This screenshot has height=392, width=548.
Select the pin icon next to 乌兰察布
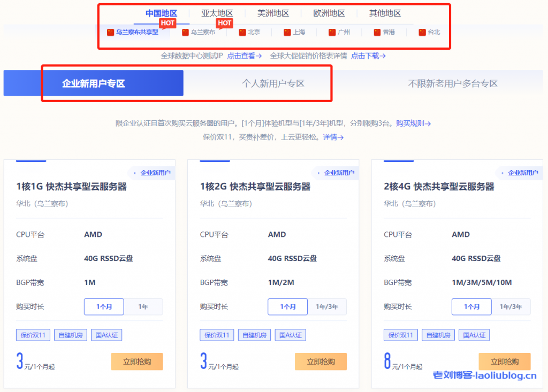186,32
